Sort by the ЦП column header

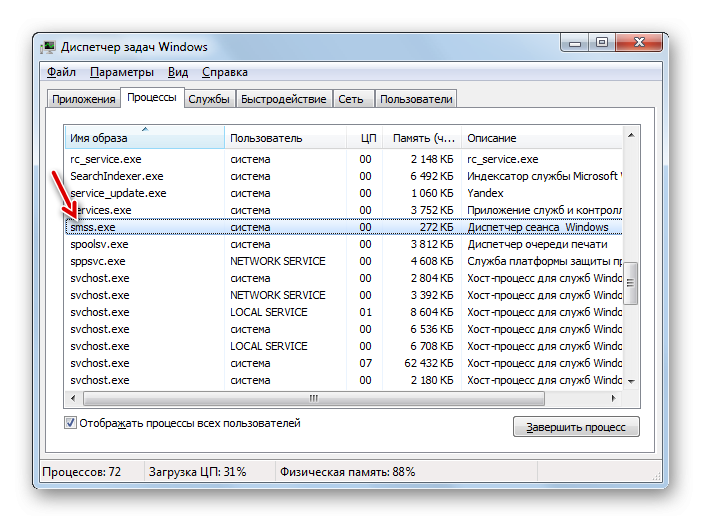click(x=367, y=138)
